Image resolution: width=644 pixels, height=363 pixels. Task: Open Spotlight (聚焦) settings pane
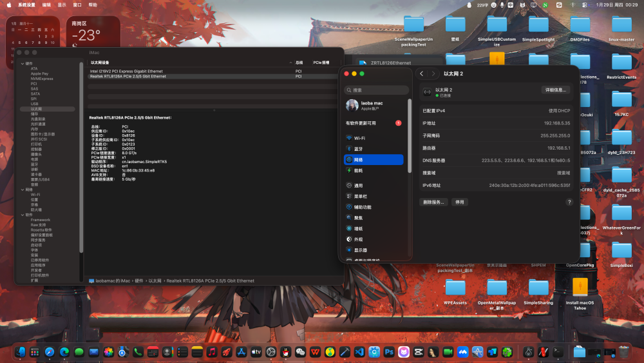pos(374,217)
